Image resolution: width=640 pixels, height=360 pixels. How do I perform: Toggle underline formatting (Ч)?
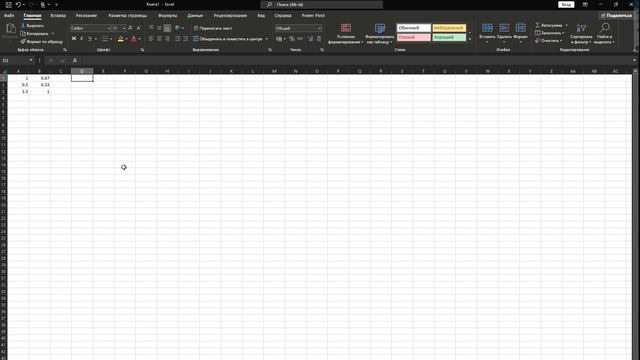[90, 39]
